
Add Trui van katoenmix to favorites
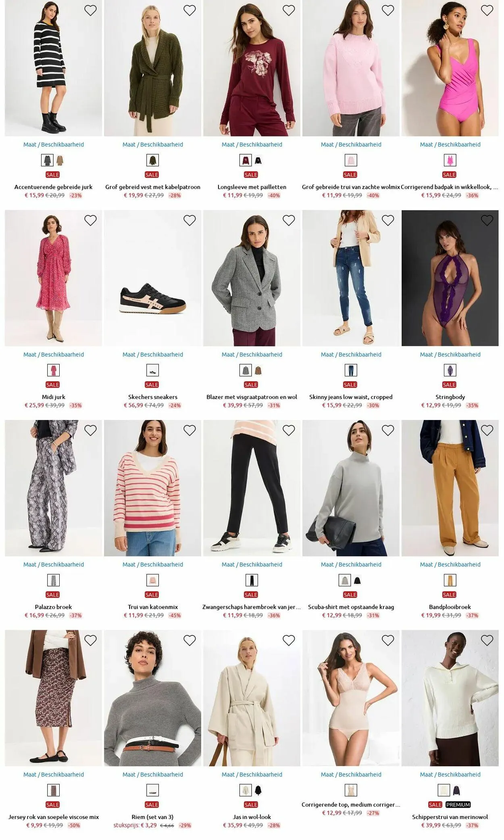point(190,430)
